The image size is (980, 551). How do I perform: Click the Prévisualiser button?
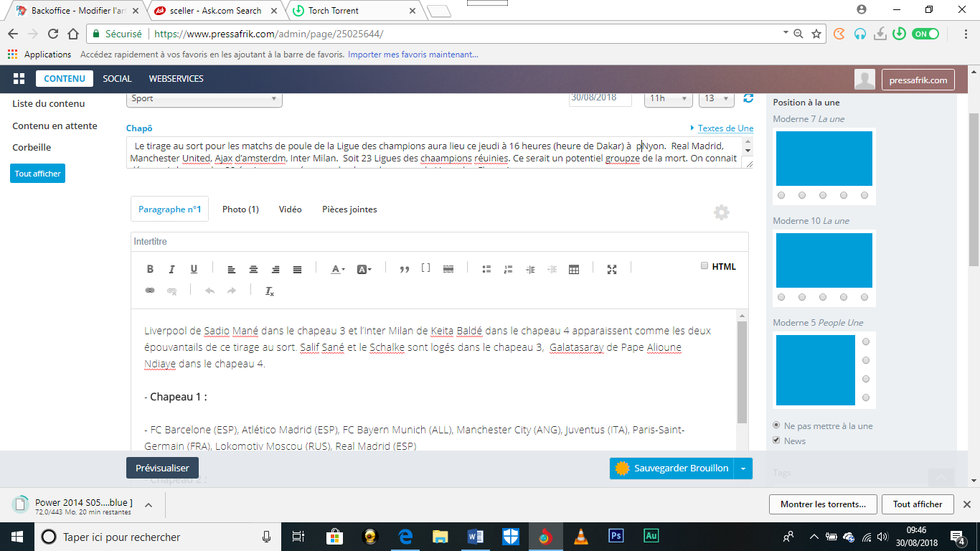162,468
